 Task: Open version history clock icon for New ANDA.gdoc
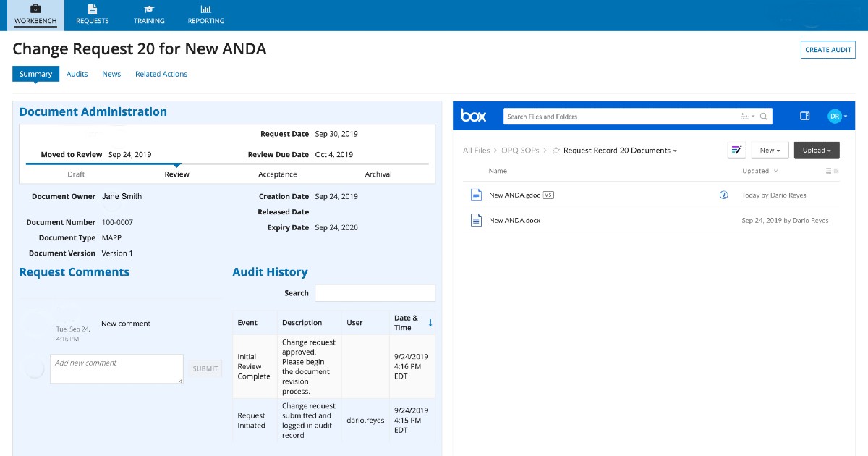(724, 195)
